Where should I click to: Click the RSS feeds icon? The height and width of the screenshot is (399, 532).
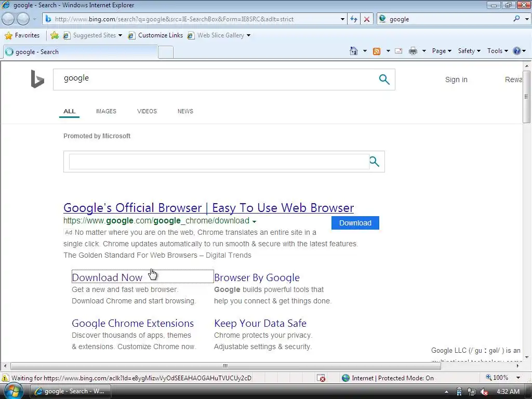coord(377,51)
